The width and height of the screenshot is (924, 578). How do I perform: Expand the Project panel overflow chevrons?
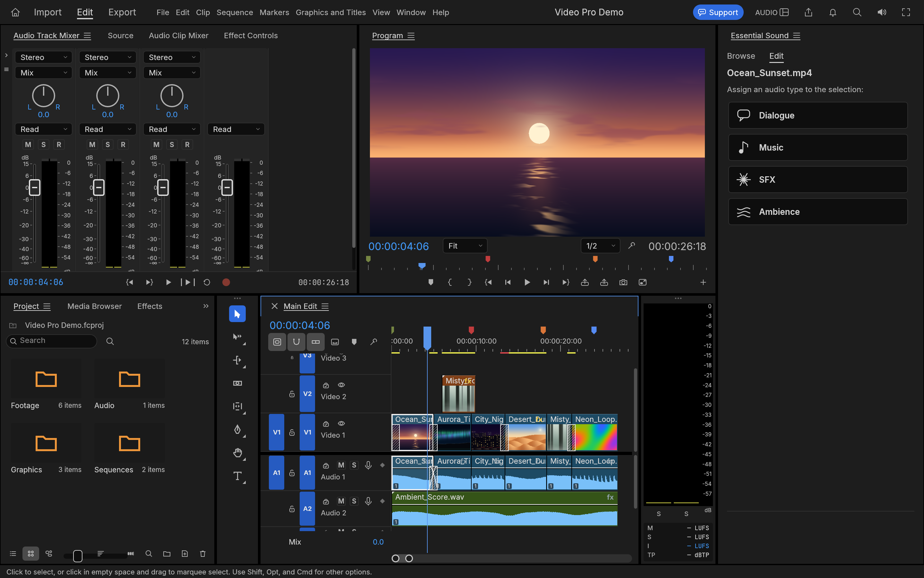206,306
